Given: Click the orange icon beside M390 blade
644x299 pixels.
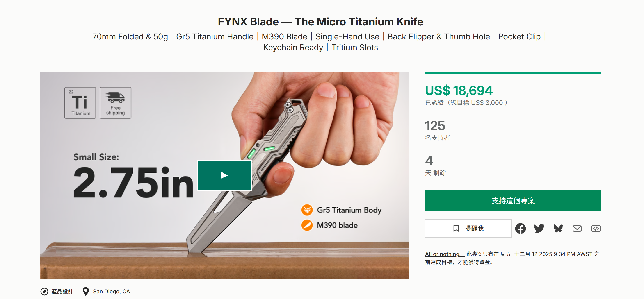Looking at the screenshot, I should tap(307, 225).
